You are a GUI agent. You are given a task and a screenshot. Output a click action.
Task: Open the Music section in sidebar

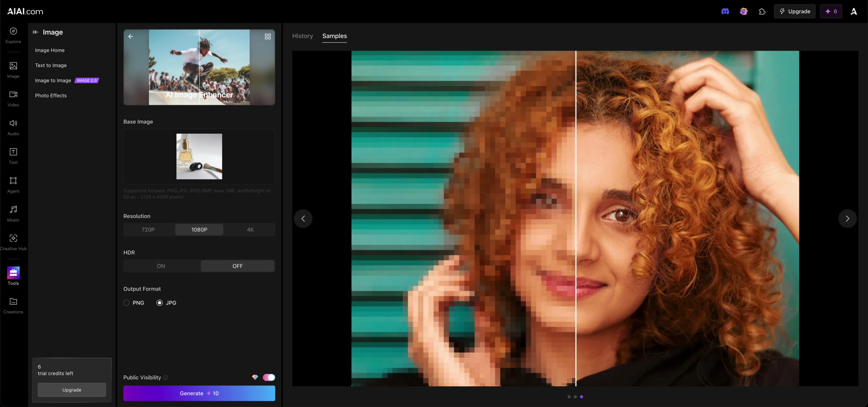[13, 213]
